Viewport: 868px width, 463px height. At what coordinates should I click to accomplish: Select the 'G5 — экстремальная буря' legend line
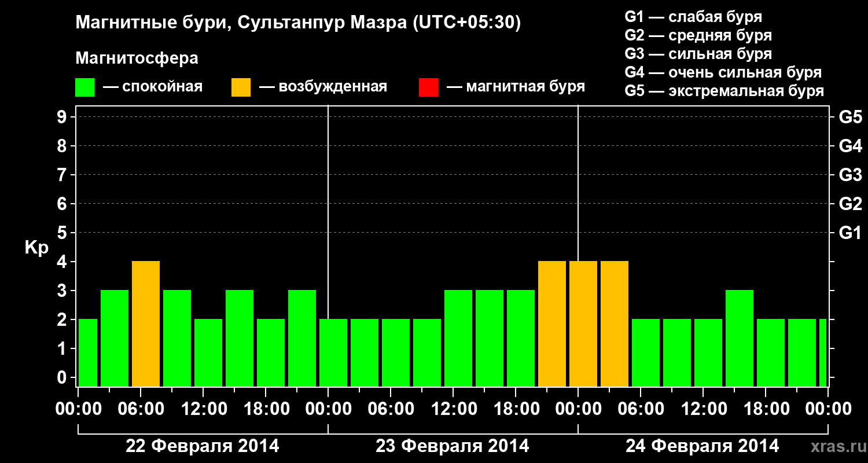coord(724,91)
